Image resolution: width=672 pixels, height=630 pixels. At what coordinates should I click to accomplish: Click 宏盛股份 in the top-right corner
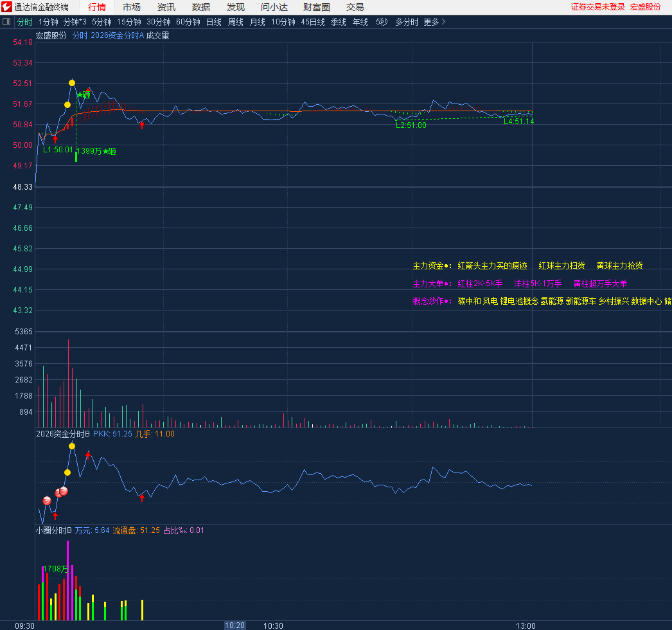645,7
